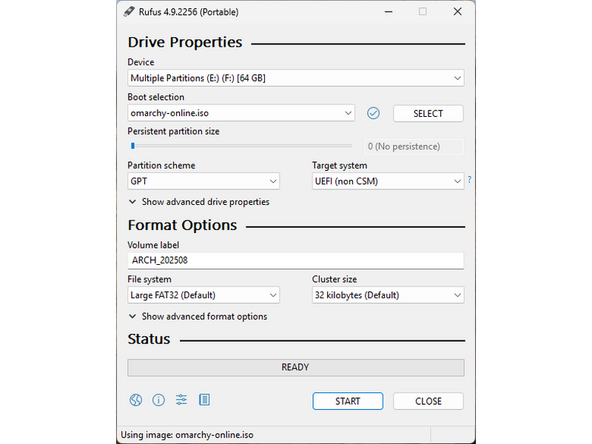
Task: Expand Show advanced drive properties
Action: (199, 202)
